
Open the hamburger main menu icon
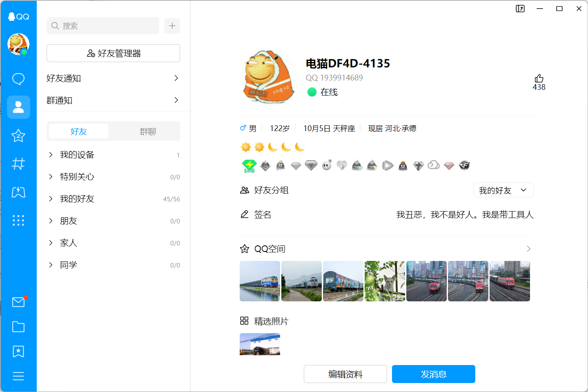(18, 376)
